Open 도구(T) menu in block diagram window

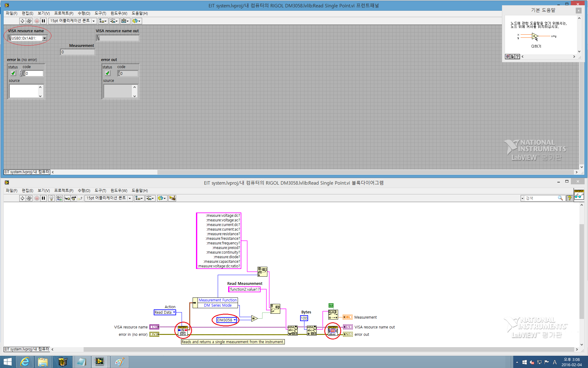(100, 190)
